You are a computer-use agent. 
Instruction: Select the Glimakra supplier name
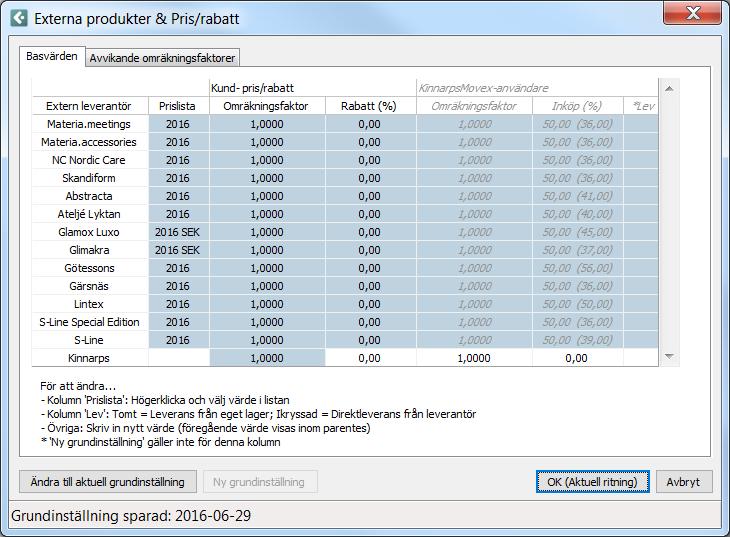click(x=89, y=250)
